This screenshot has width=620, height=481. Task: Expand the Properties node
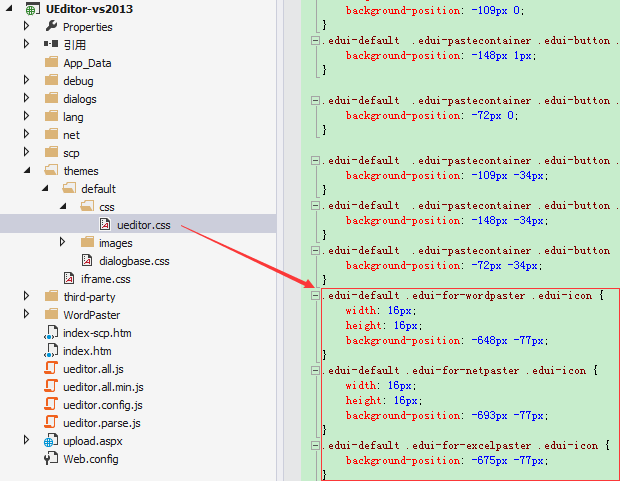click(26, 26)
